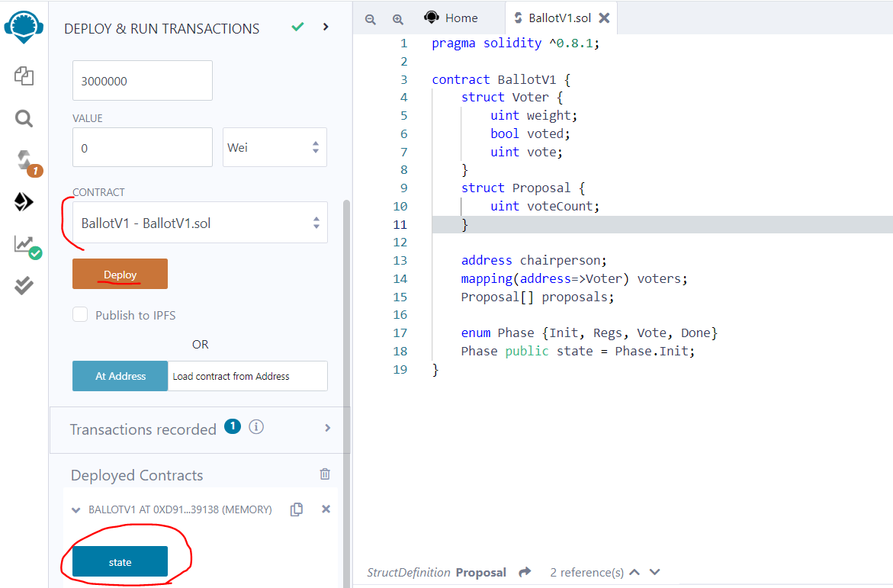Image resolution: width=893 pixels, height=588 pixels.
Task: Open the CONTRACT selection dropdown
Action: click(200, 222)
